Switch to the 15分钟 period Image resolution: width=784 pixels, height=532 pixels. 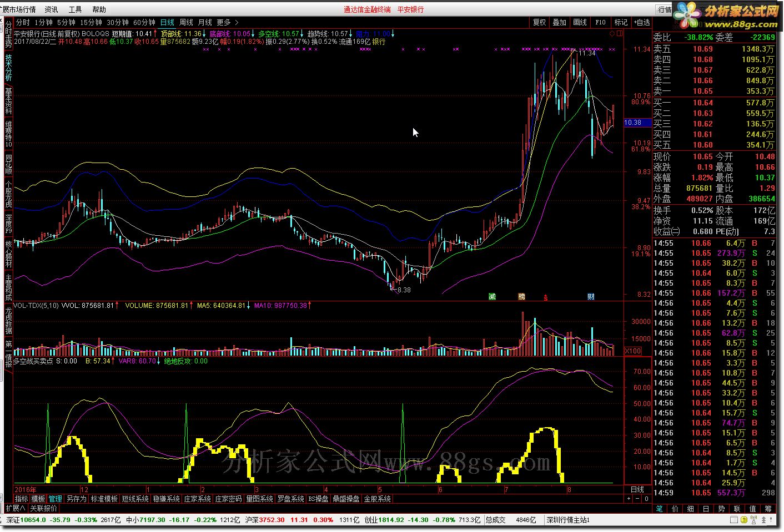click(91, 22)
